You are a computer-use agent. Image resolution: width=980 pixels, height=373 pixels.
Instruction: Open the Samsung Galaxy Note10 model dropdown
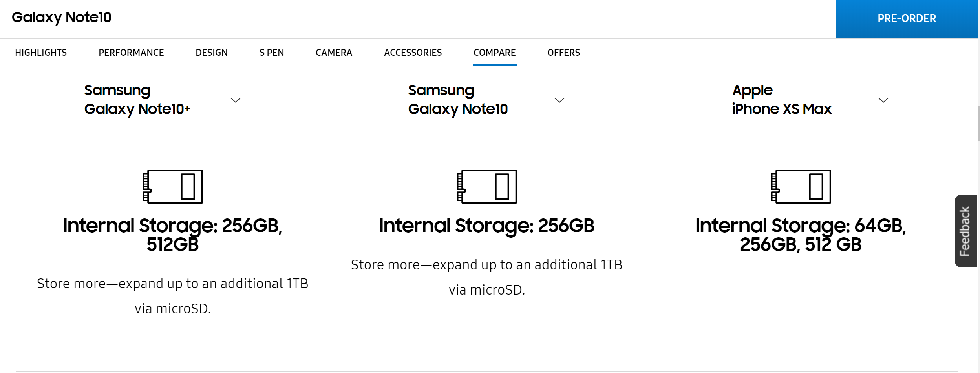[x=486, y=103]
